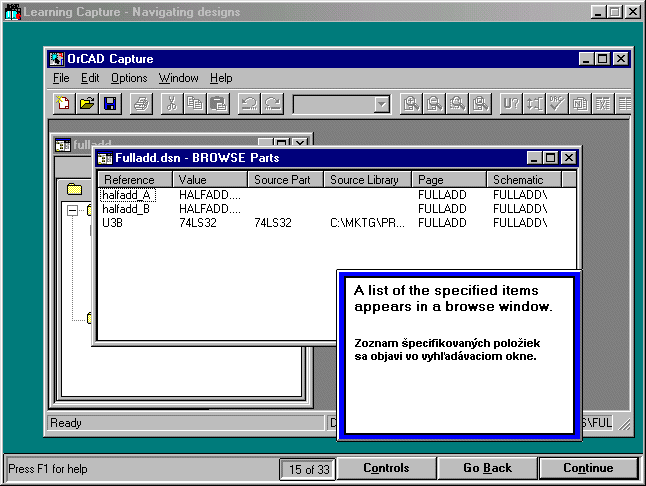Open the Window menu

(178, 78)
